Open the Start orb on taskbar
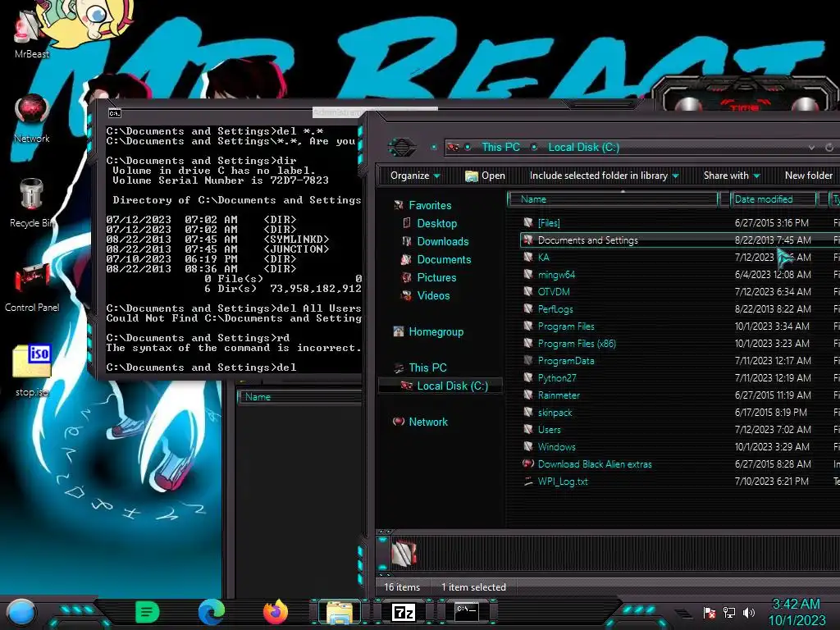This screenshot has height=630, width=840. (21, 612)
